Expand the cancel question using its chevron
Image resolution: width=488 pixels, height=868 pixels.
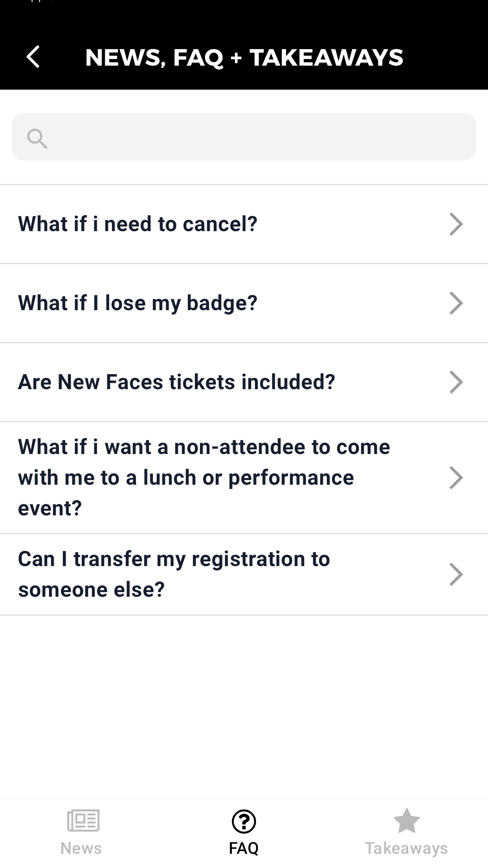pos(456,224)
